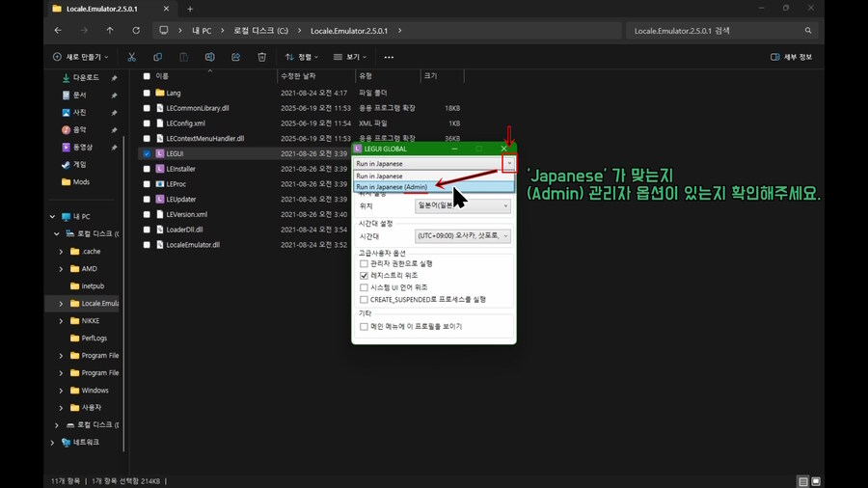Open the Windows folder in tree
The image size is (868, 488).
[x=95, y=390]
